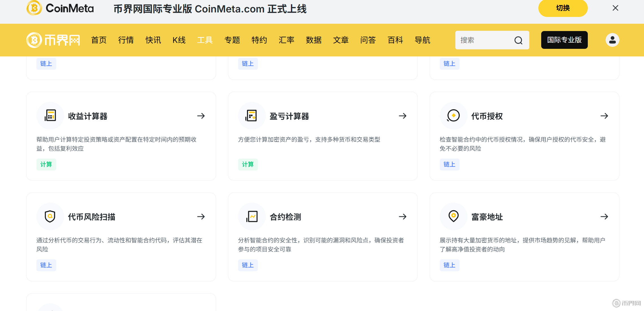This screenshot has height=311, width=644.
Task: Close the CoinMeta announcement banner
Action: pos(615,8)
